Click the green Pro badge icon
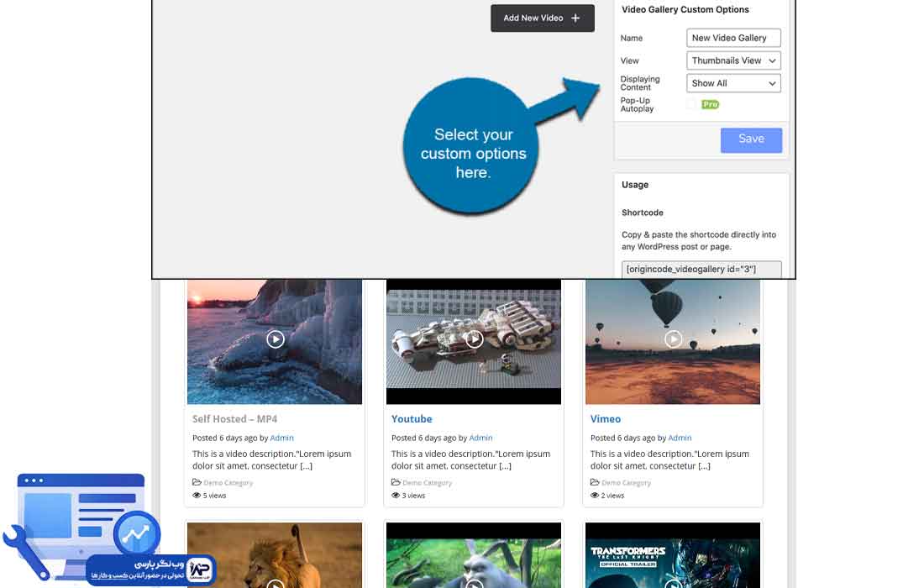Screen dimensions: 924x588 point(711,104)
